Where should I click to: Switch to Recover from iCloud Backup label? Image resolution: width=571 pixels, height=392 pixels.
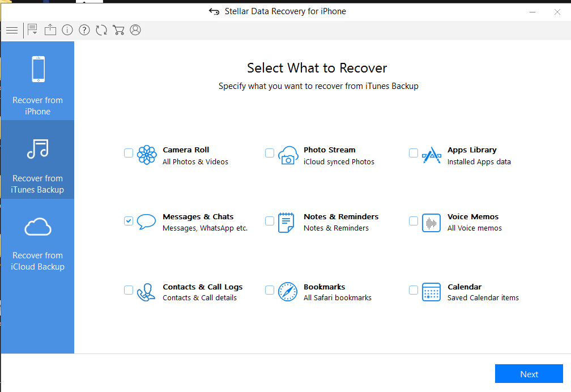coord(38,261)
